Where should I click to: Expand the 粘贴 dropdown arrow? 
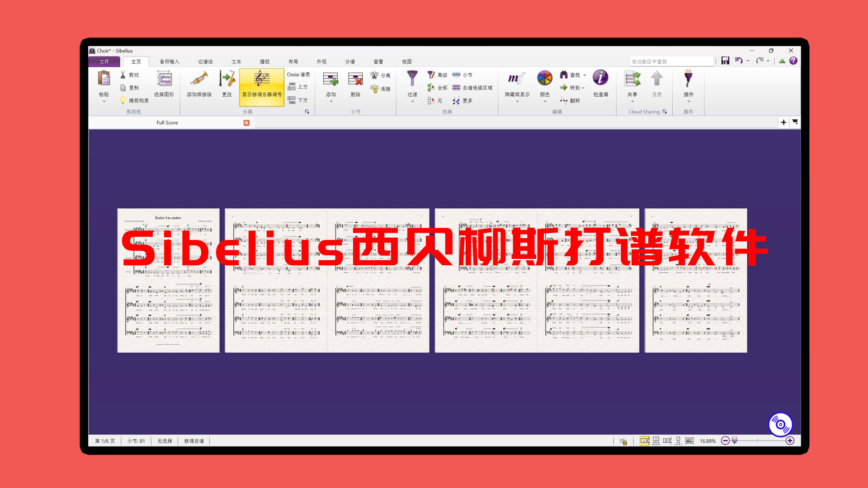(x=104, y=102)
